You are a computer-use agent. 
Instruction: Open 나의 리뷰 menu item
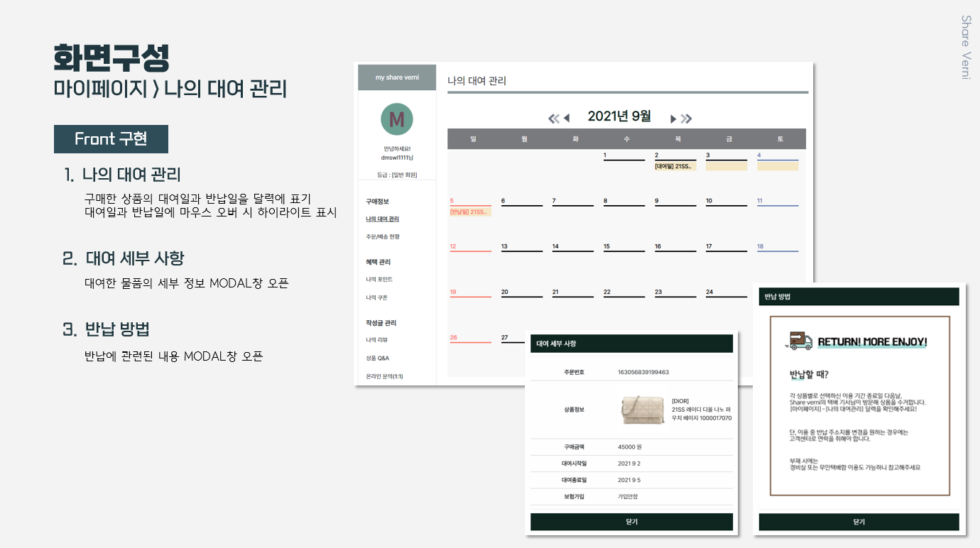[x=377, y=340]
